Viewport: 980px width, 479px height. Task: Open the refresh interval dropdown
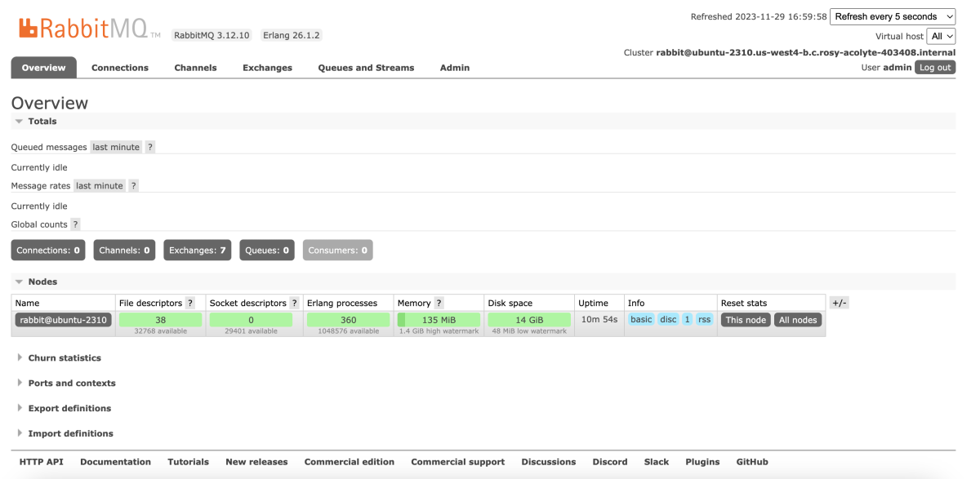pyautogui.click(x=893, y=16)
